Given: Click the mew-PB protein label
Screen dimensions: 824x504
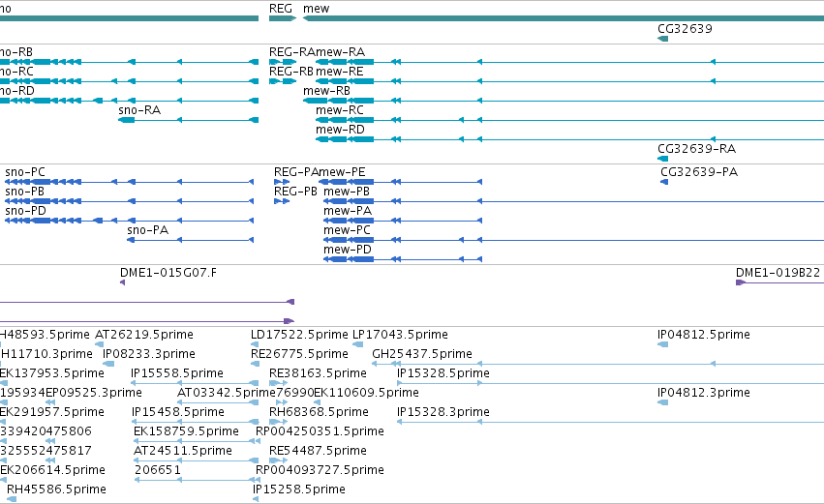Looking at the screenshot, I should 347,192.
